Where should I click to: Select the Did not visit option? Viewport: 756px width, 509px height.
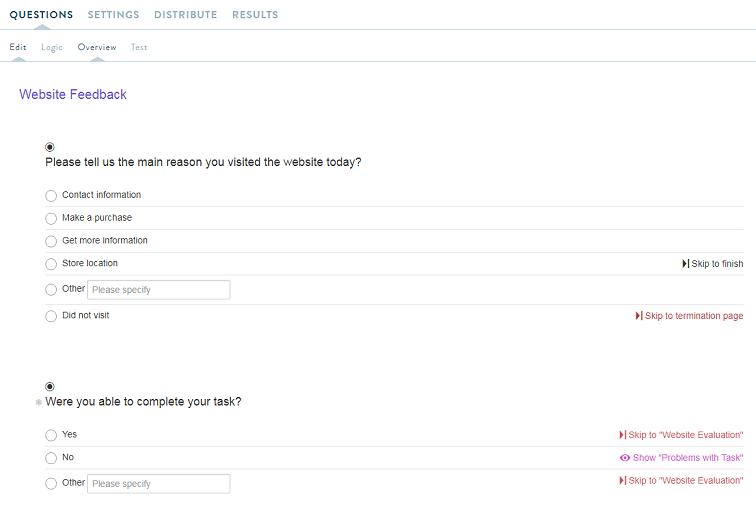coord(51,316)
